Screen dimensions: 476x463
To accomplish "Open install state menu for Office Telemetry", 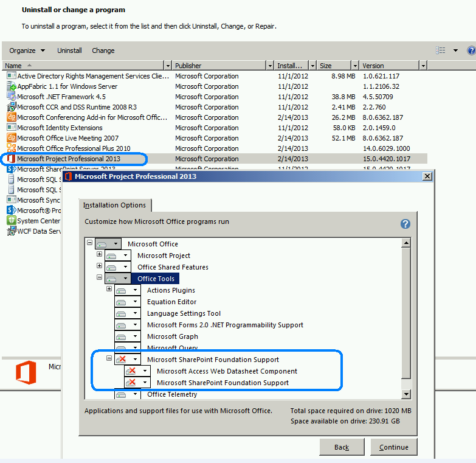I will (128, 394).
